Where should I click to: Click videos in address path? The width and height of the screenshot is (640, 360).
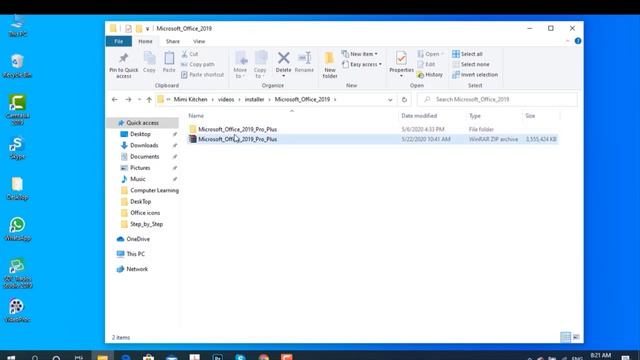pyautogui.click(x=226, y=99)
